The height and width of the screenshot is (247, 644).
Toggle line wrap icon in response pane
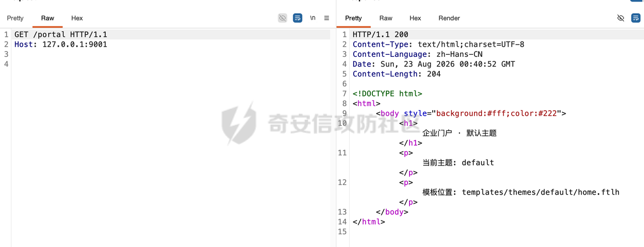636,18
